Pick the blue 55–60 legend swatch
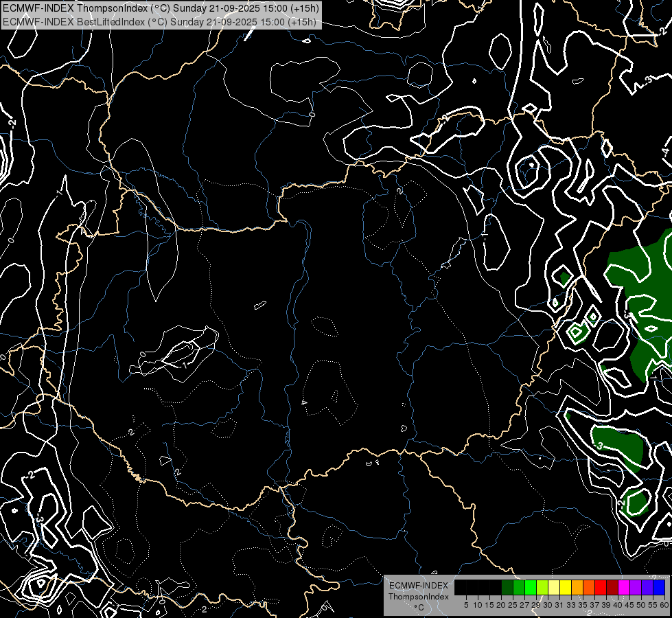672x618 pixels. (659, 587)
